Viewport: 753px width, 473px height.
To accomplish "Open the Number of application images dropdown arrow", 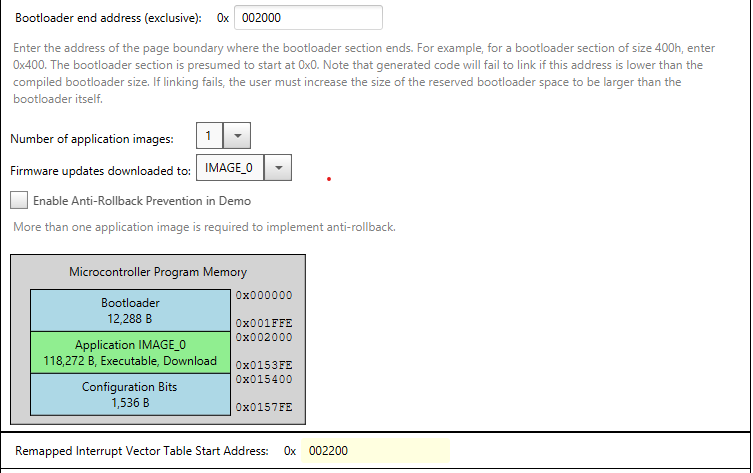I will [x=237, y=137].
